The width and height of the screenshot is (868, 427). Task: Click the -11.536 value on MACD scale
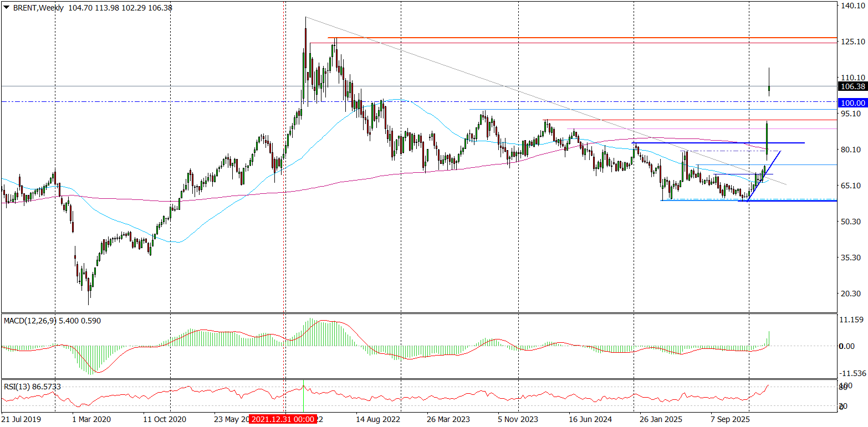(x=852, y=373)
